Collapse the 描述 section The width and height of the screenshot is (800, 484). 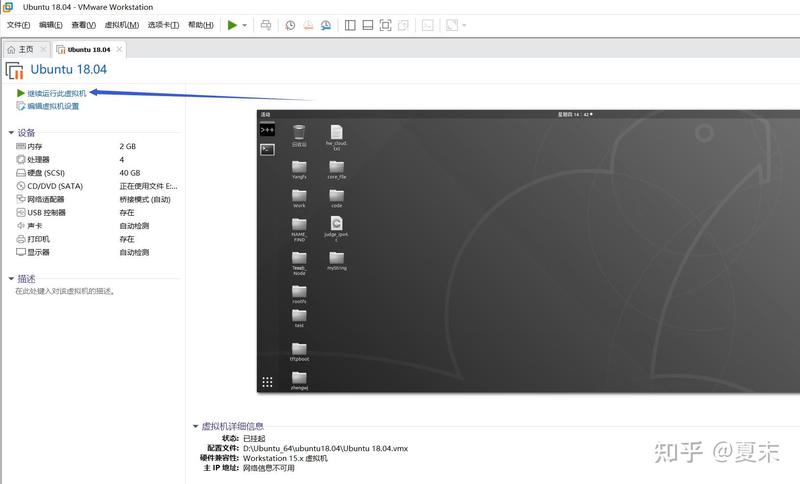11,278
